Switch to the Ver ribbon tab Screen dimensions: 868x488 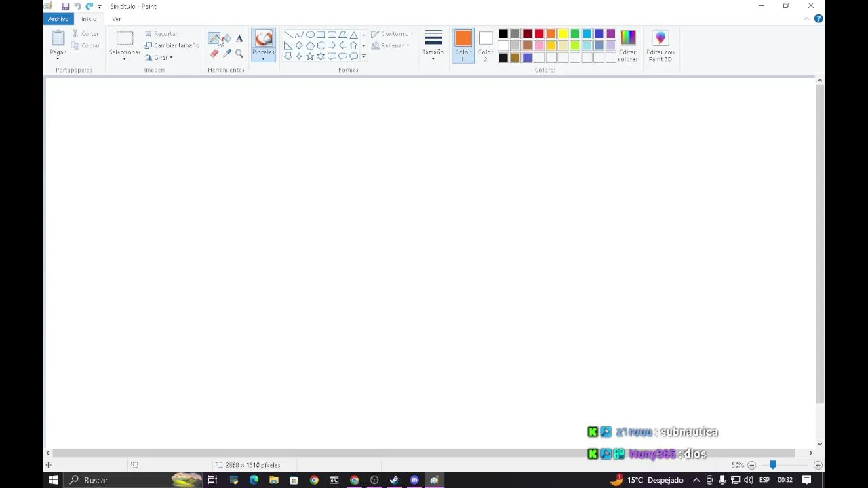pos(117,19)
